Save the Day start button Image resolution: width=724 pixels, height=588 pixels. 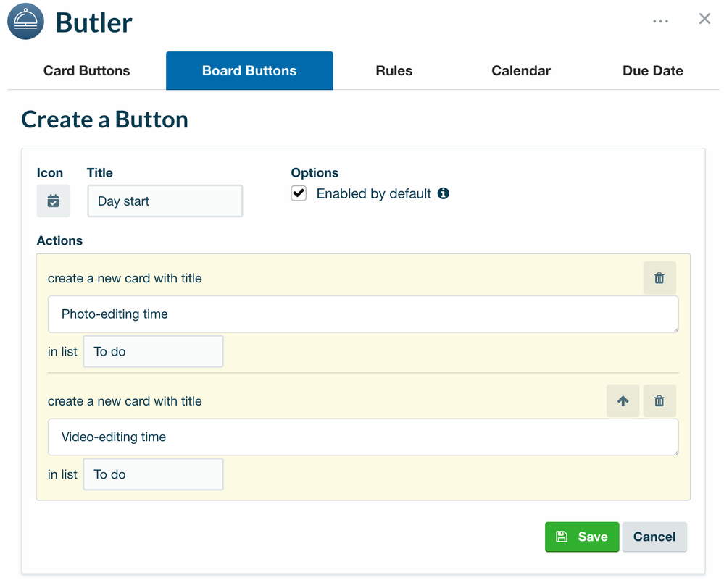(x=582, y=537)
